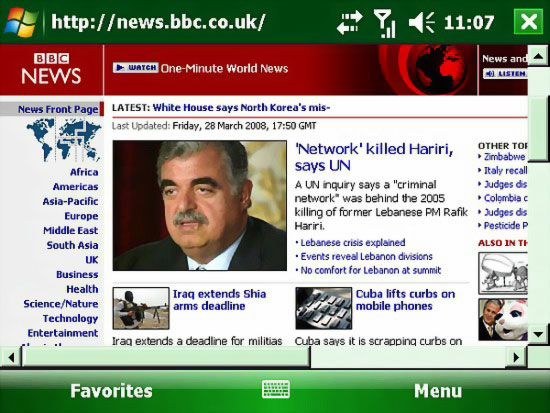Click the cartoon sketch thumbnail
550x413 pixels.
click(x=503, y=273)
